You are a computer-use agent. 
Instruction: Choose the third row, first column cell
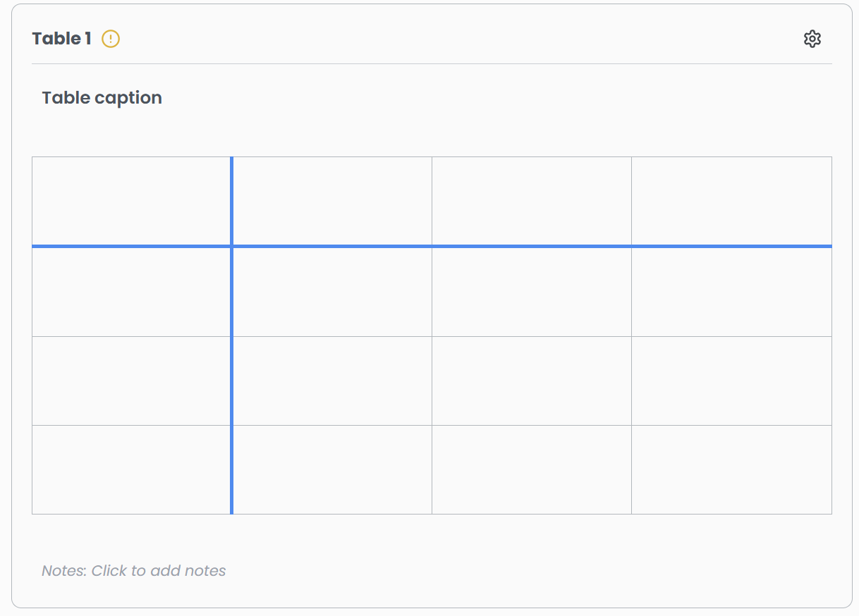[x=131, y=381]
